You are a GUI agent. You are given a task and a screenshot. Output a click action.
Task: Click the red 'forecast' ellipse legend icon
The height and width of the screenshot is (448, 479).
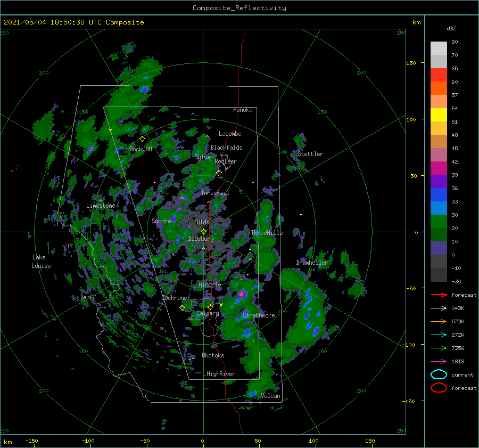[439, 388]
